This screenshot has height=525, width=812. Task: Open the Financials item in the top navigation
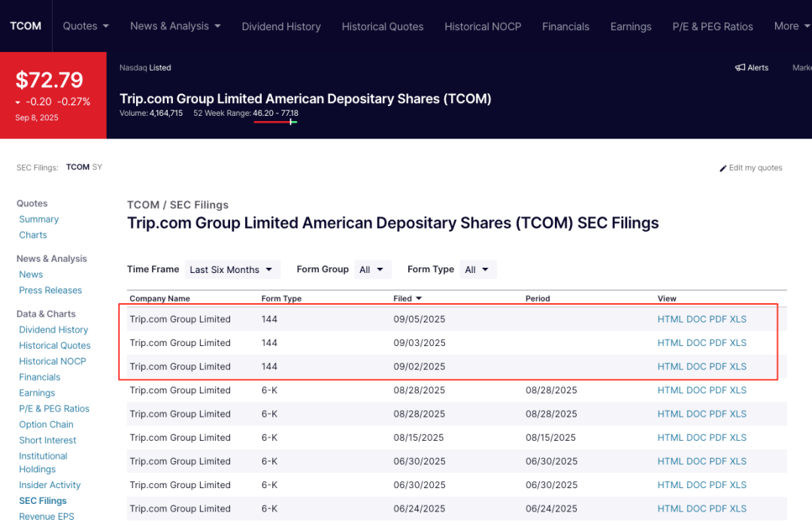coord(565,26)
